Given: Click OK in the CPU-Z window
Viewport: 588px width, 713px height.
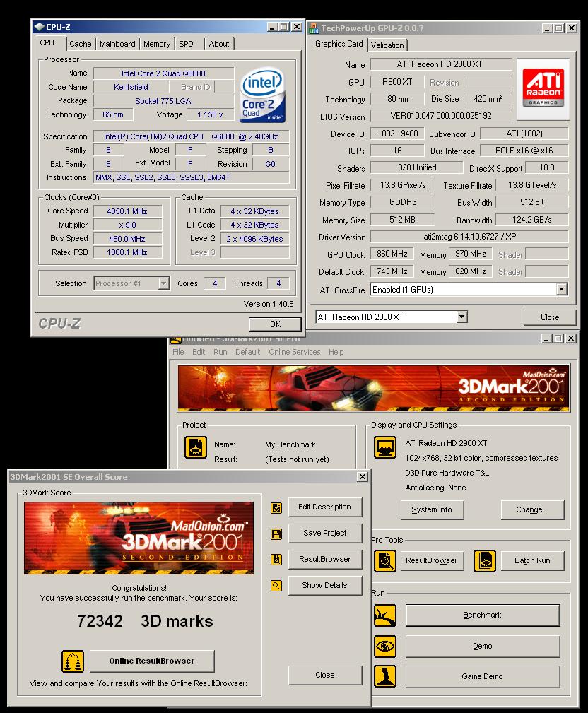Looking at the screenshot, I should pos(275,324).
